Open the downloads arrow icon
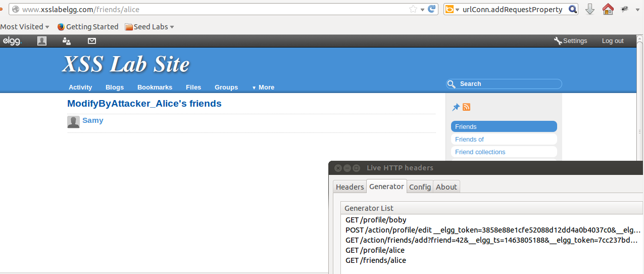 [x=589, y=9]
